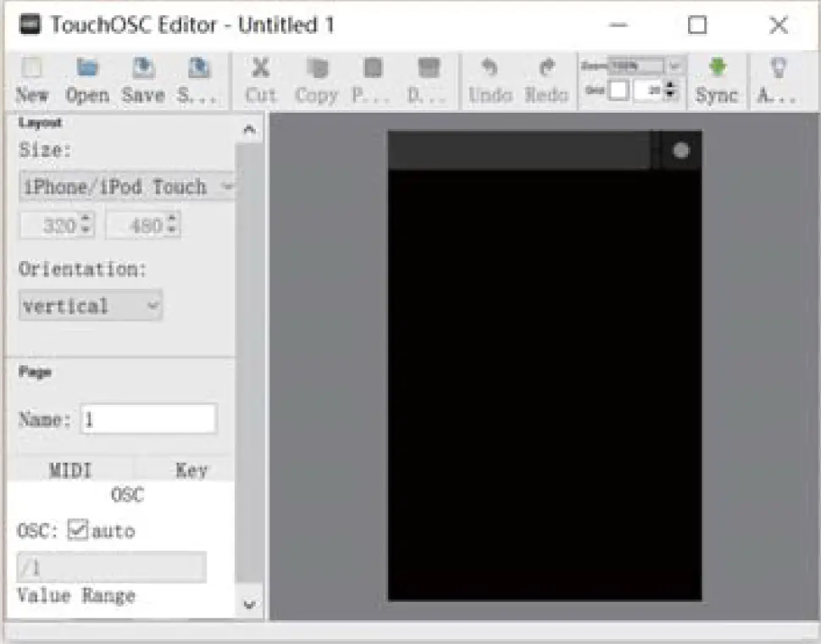This screenshot has height=644, width=821.
Task: Save the layout using Save icon
Action: (x=143, y=68)
